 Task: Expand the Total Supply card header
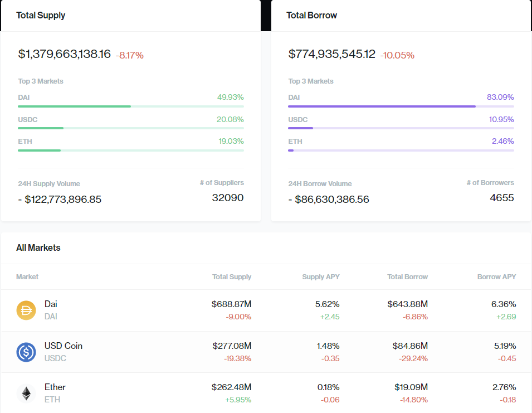41,15
